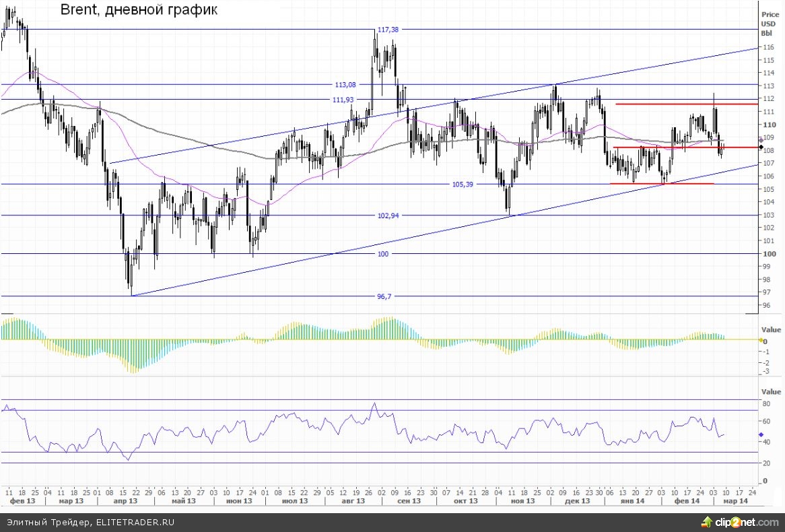
Task: Click the blue RSI value marker diamond
Action: (761, 436)
